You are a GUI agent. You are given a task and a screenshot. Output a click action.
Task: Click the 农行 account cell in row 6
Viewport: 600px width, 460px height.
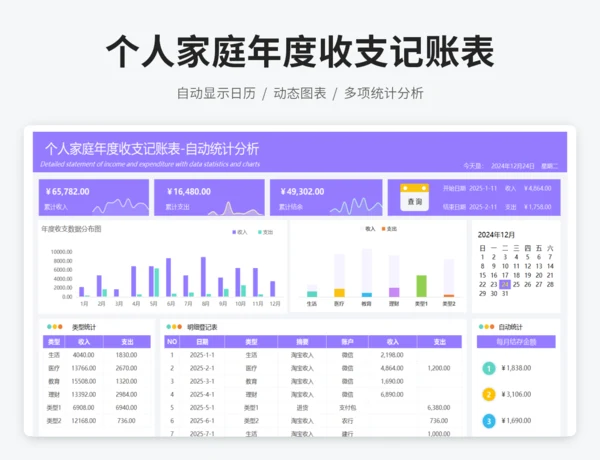pyautogui.click(x=347, y=421)
